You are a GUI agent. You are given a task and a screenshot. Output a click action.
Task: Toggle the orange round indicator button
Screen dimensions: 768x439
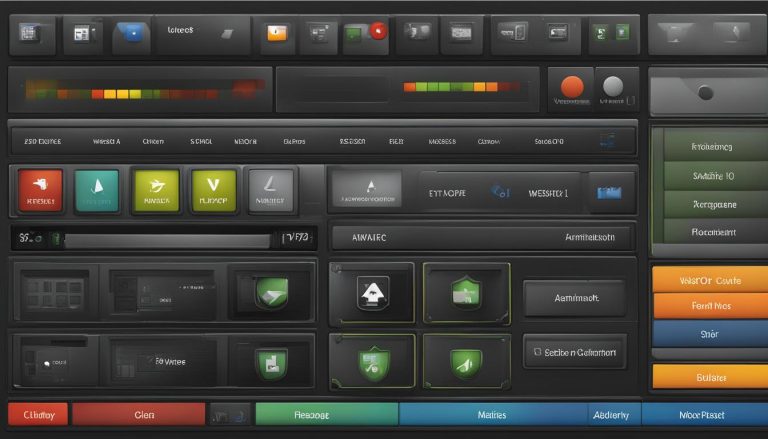tap(572, 87)
